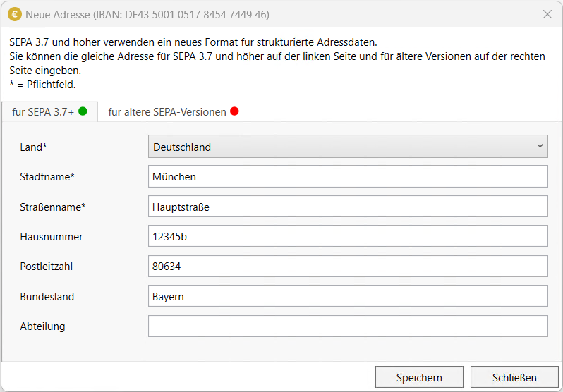This screenshot has height=392, width=563.
Task: Select the Postleitzahl field with 80634
Action: click(x=348, y=266)
